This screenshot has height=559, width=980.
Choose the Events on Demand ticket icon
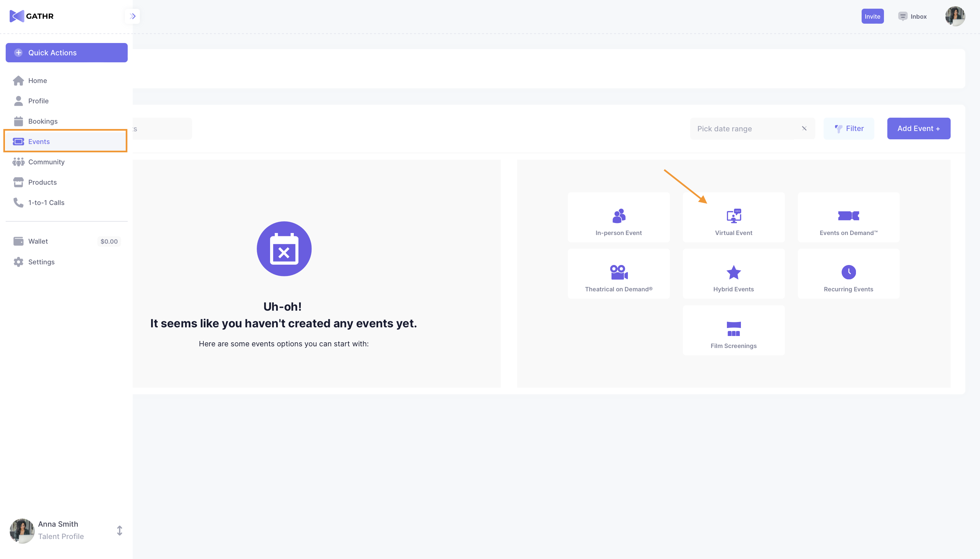click(848, 216)
